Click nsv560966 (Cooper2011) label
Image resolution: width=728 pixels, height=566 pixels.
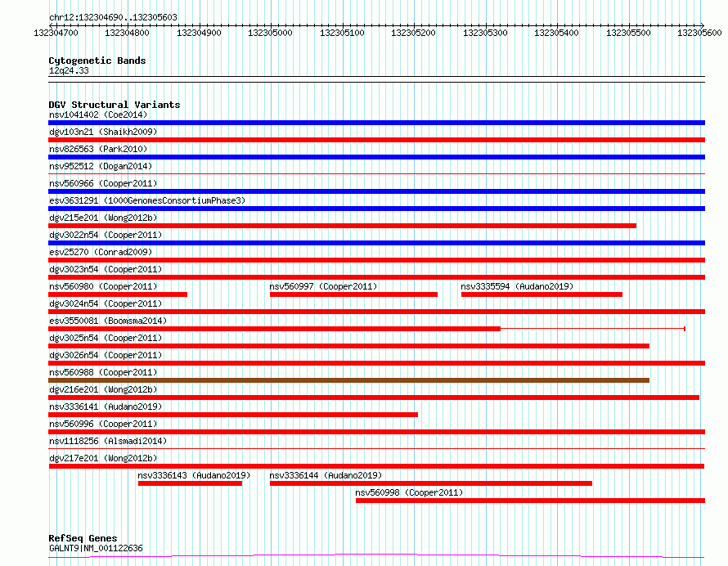(103, 183)
